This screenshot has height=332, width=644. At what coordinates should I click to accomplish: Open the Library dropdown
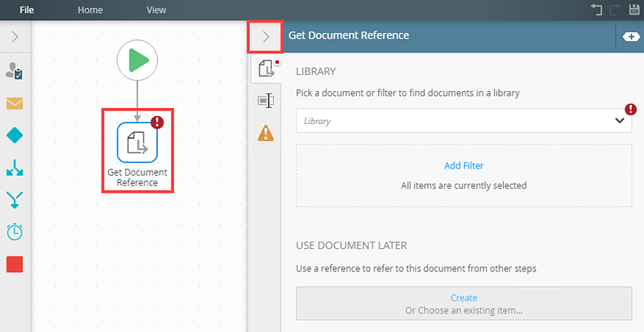click(x=463, y=121)
